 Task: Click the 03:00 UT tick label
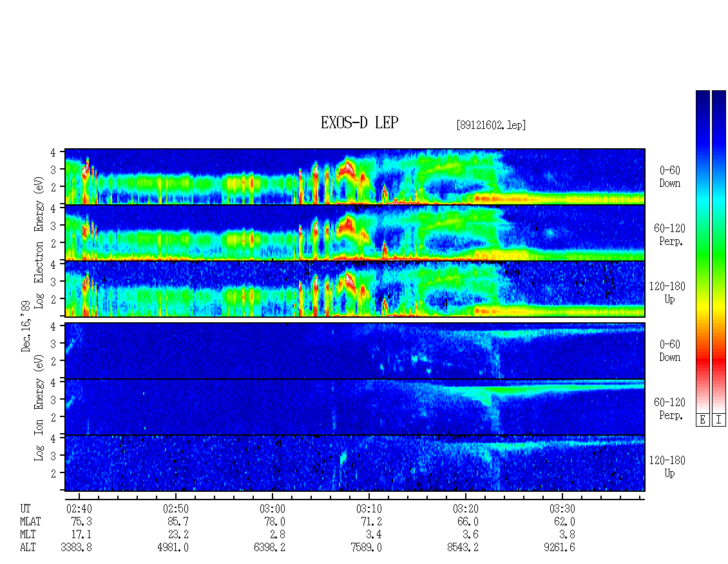coord(272,509)
